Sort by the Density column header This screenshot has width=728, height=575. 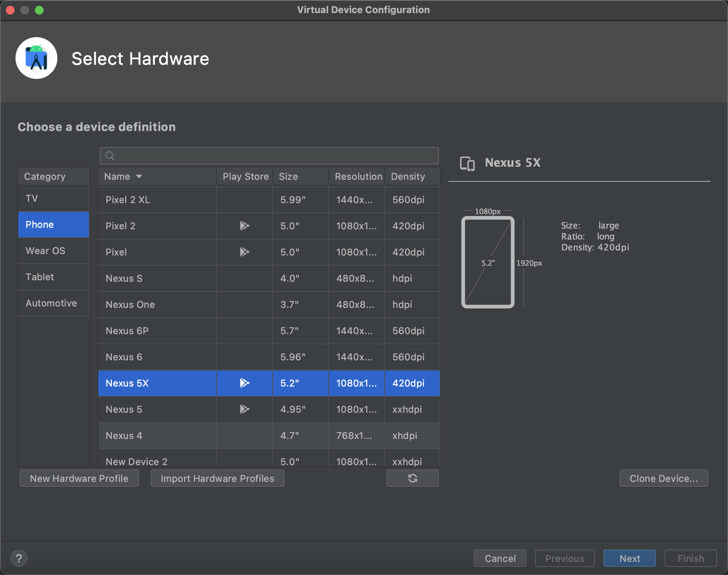pos(413,177)
